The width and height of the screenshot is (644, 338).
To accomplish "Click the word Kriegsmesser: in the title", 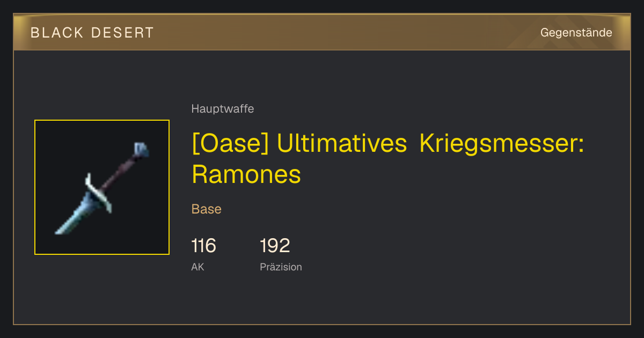I will point(502,144).
